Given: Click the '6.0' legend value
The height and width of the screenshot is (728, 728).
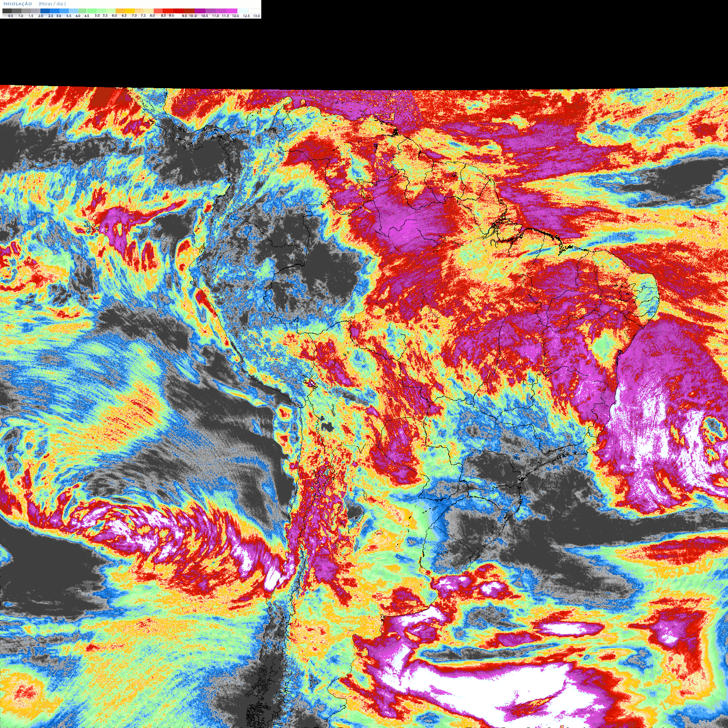Looking at the screenshot, I should [x=114, y=15].
